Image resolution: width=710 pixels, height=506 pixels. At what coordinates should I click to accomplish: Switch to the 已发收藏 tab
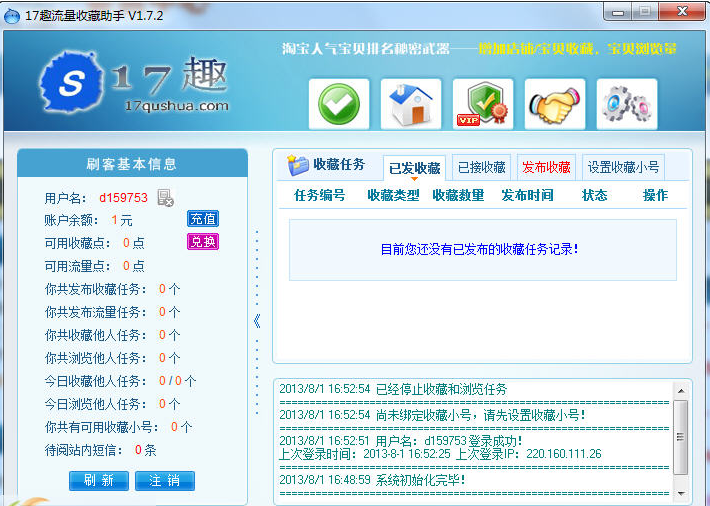tap(414, 169)
